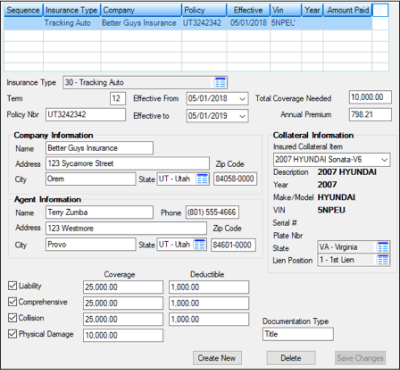Expand the Effective From date dropdown
This screenshot has width=400, height=370.
242,99
